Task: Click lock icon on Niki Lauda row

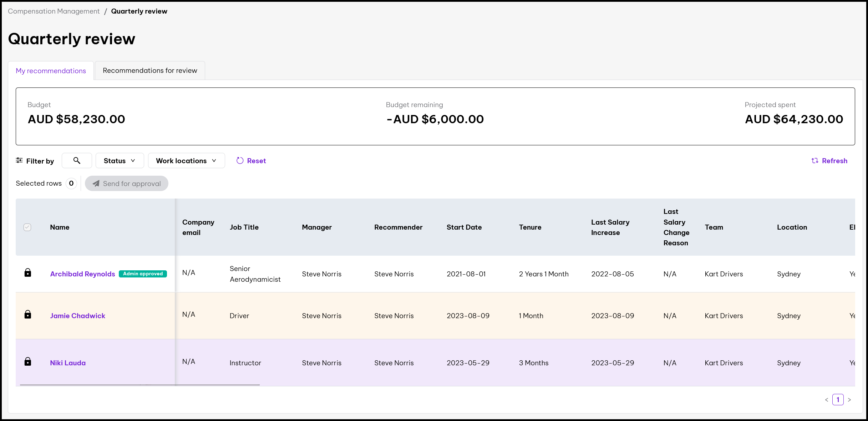Action: click(27, 362)
